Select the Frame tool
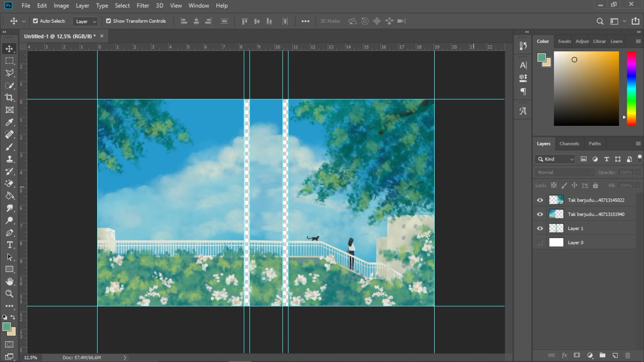This screenshot has width=644, height=362. point(9,110)
